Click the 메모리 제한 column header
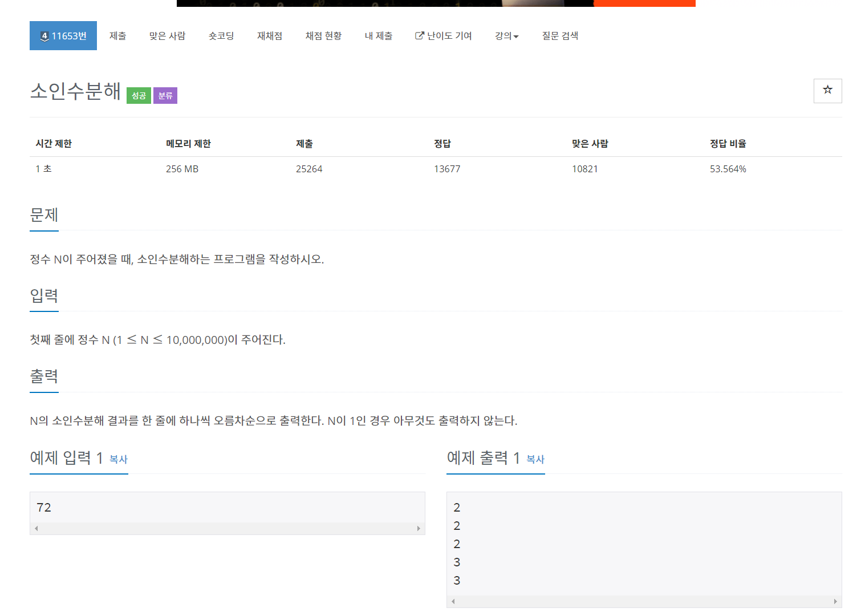Screen dimensions: 865x616 (188, 144)
